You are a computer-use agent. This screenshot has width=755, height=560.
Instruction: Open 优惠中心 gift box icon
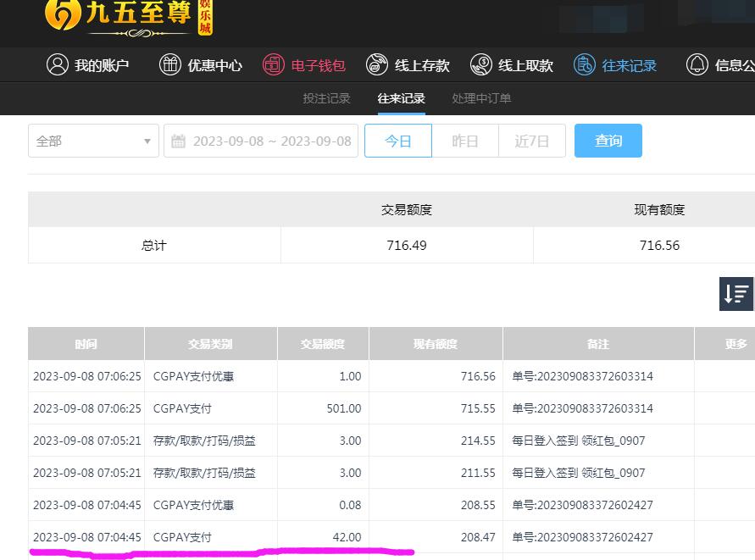click(x=170, y=65)
